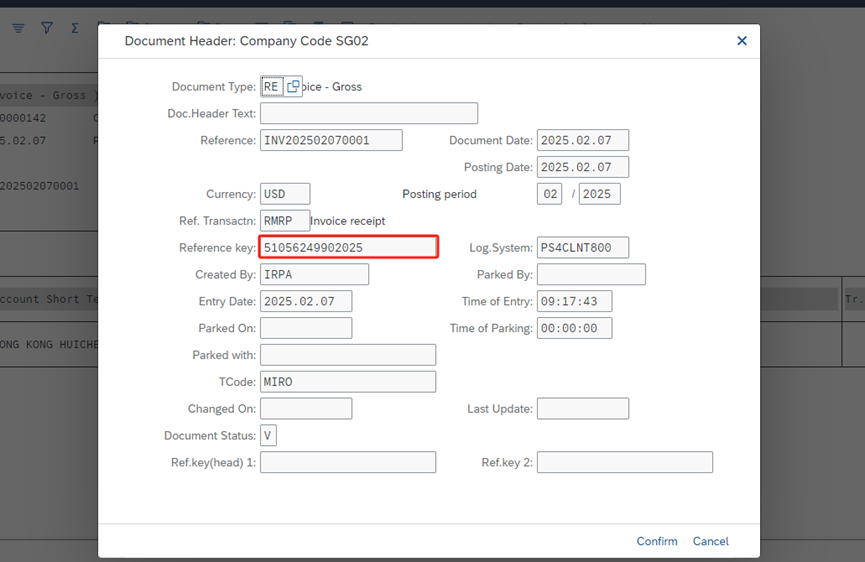
Task: Click the Ref.key 2 field
Action: 625,462
